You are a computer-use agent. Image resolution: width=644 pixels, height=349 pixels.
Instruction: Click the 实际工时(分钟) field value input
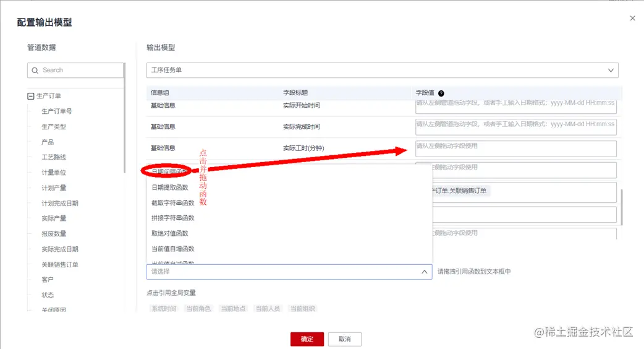pyautogui.click(x=516, y=149)
